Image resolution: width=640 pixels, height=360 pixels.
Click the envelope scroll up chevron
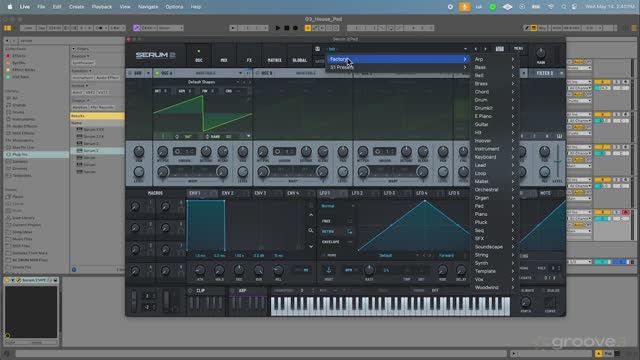pos(311,215)
